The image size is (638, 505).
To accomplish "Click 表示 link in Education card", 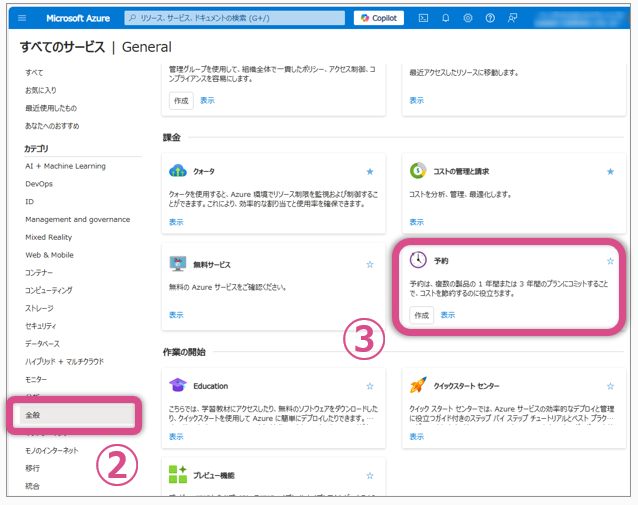I will (176, 437).
